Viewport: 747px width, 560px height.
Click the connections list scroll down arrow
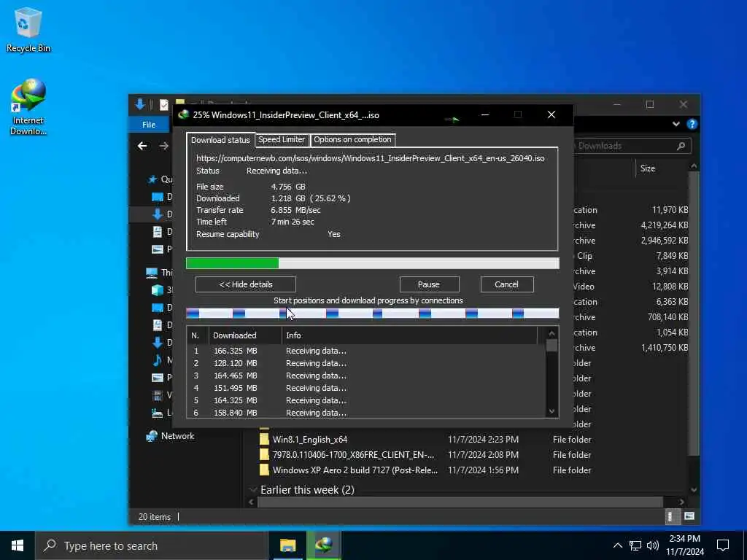click(x=551, y=411)
